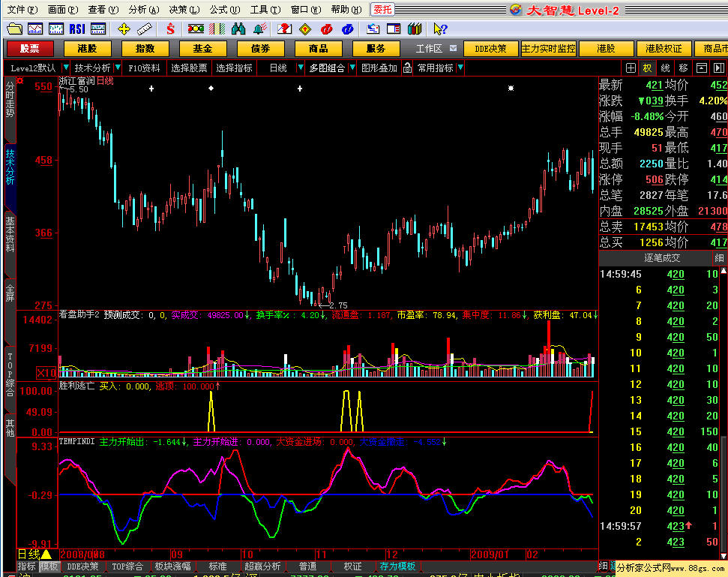The height and width of the screenshot is (577, 728).
Task: Click the red gear icon at chart corner
Action: tap(20, 81)
